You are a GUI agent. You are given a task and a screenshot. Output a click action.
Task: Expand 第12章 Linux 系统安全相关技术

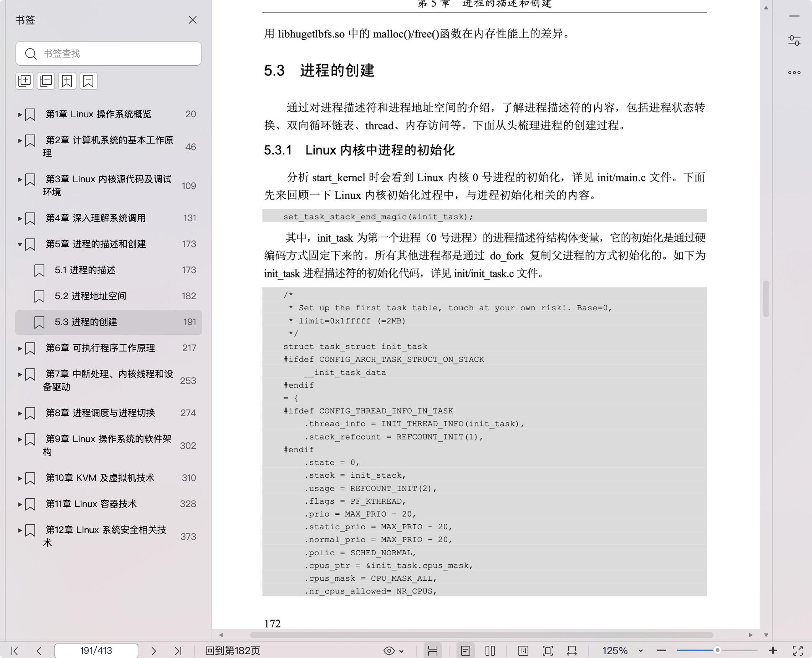20,530
